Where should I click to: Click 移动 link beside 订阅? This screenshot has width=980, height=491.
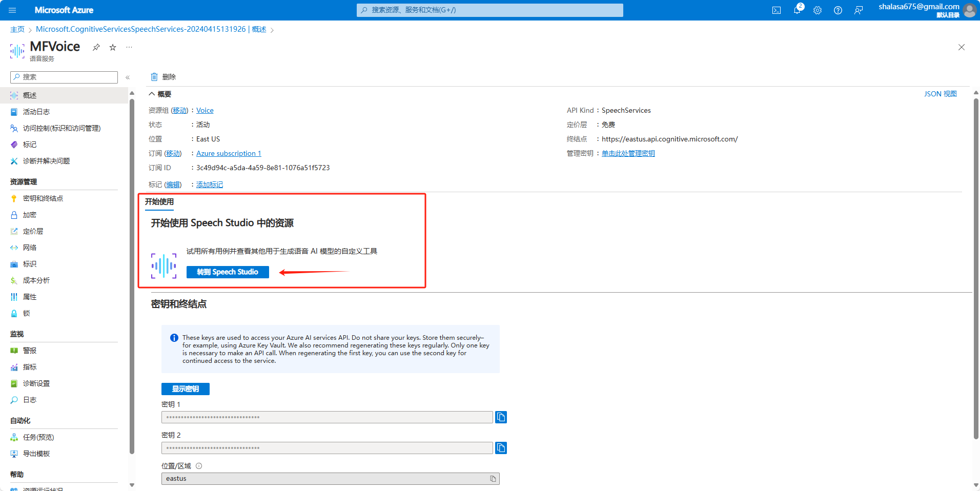173,153
